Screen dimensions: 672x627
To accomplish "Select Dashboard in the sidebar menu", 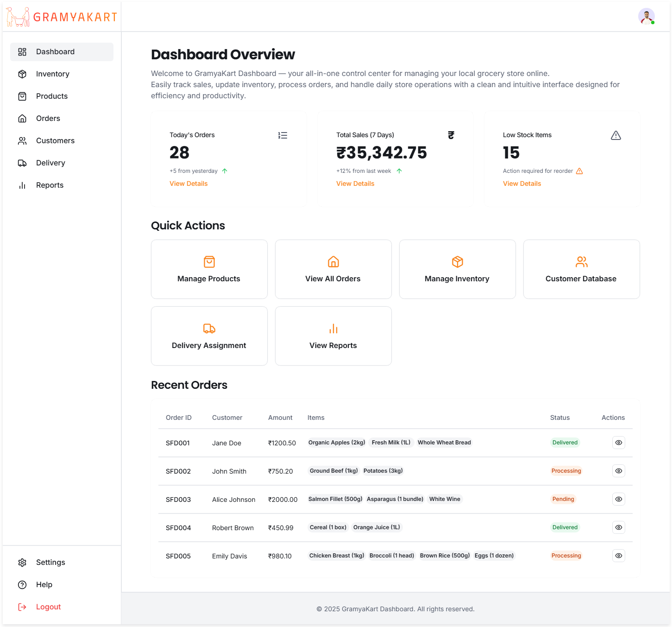I will [55, 51].
